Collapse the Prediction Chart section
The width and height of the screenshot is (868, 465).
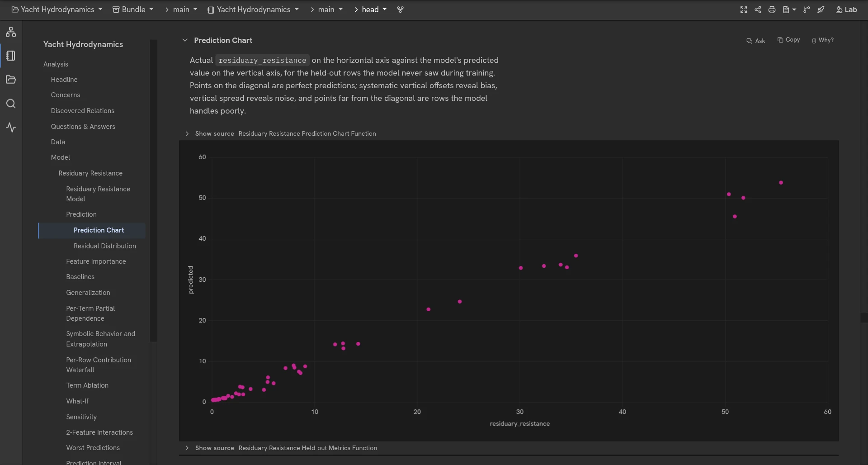185,40
